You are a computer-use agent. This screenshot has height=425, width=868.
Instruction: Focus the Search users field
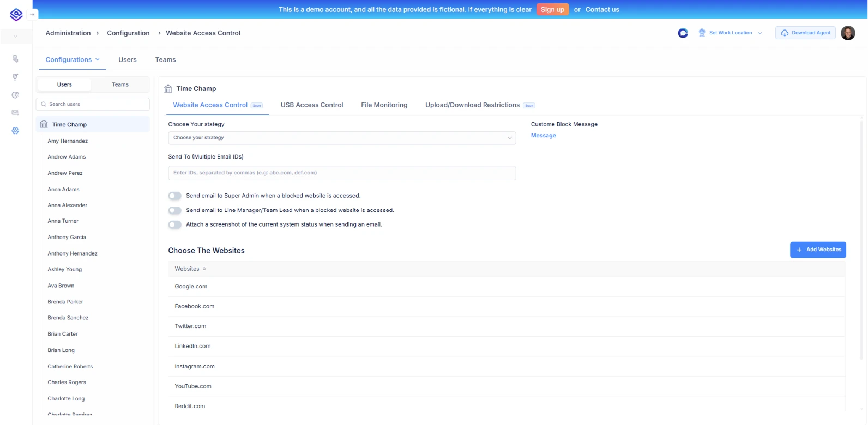93,104
